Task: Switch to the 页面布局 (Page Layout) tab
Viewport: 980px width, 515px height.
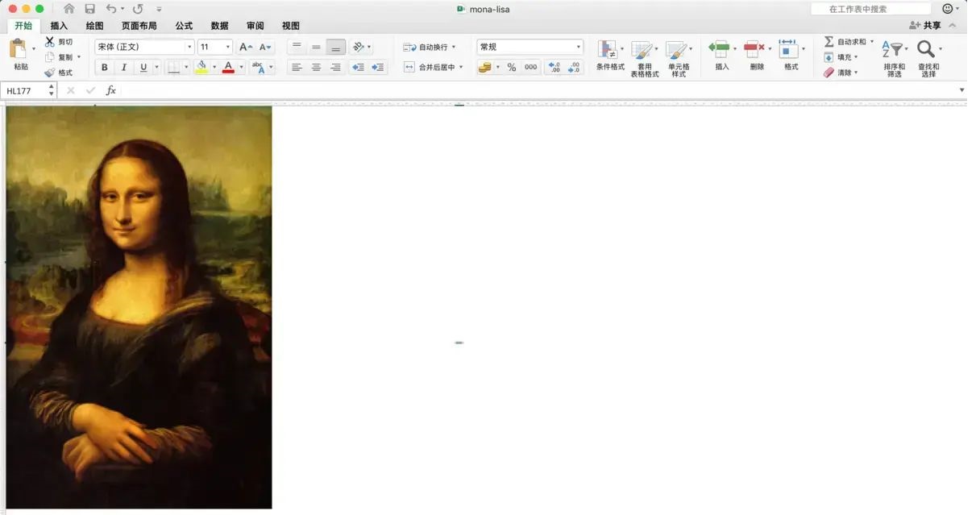Action: point(139,26)
